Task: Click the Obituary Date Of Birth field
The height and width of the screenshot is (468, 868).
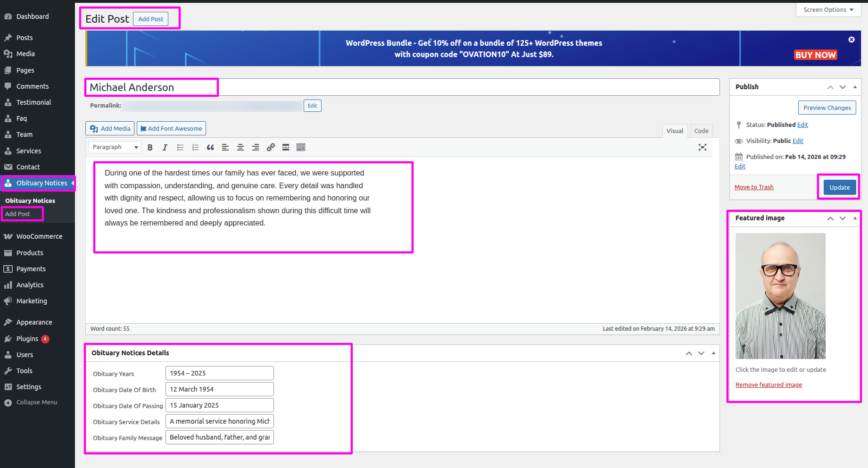Action: point(219,389)
